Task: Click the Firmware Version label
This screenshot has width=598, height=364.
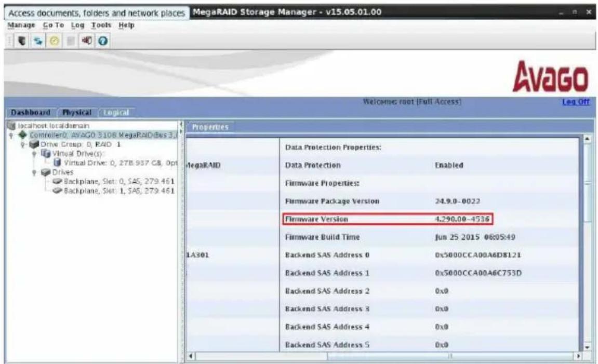Action: pyautogui.click(x=316, y=219)
